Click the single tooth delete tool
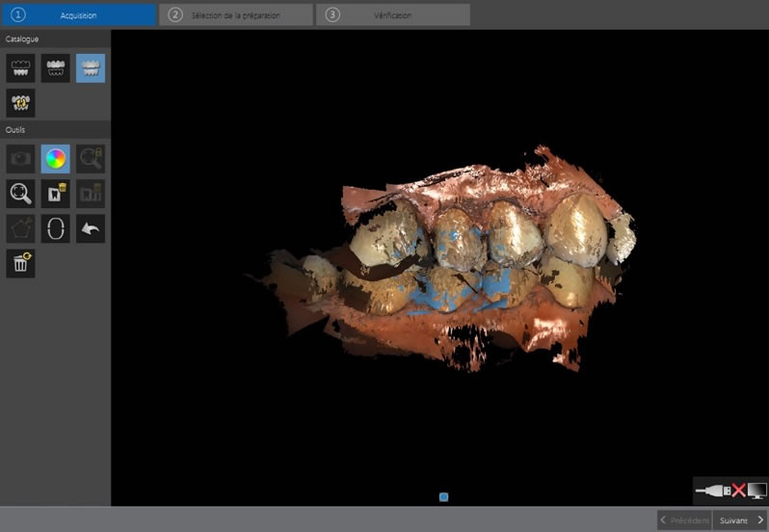769x532 pixels. coord(55,194)
